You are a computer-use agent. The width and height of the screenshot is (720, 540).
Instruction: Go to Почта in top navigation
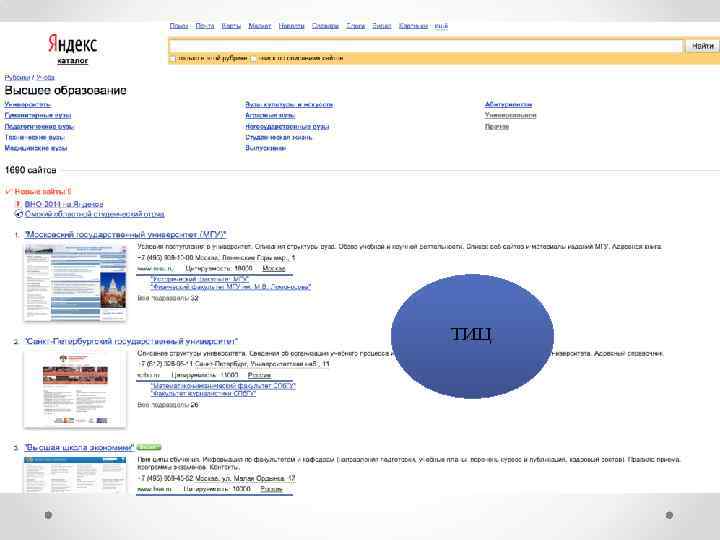coord(205,26)
